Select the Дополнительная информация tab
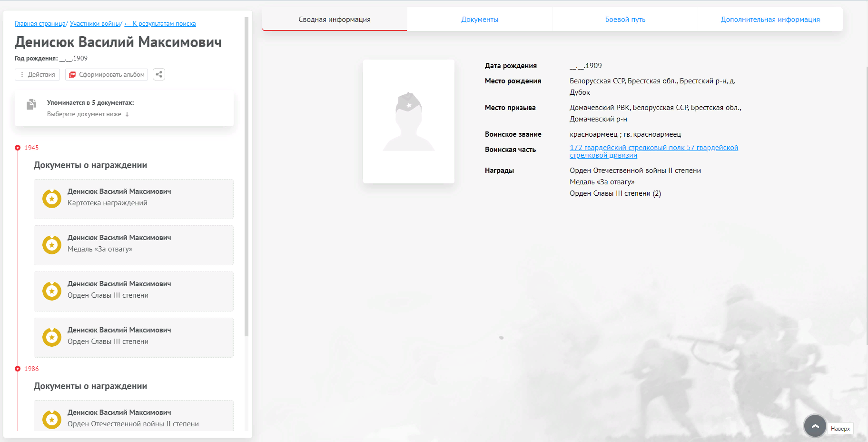 pos(769,20)
